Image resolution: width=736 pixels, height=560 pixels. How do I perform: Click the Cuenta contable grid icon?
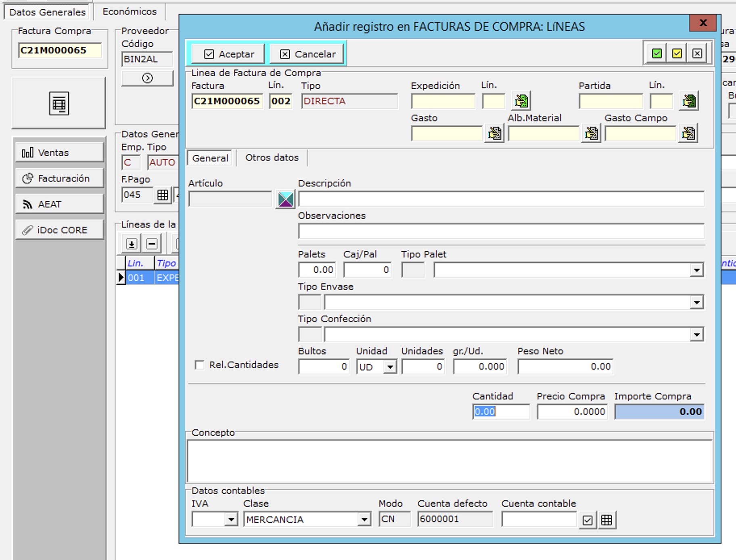[606, 520]
